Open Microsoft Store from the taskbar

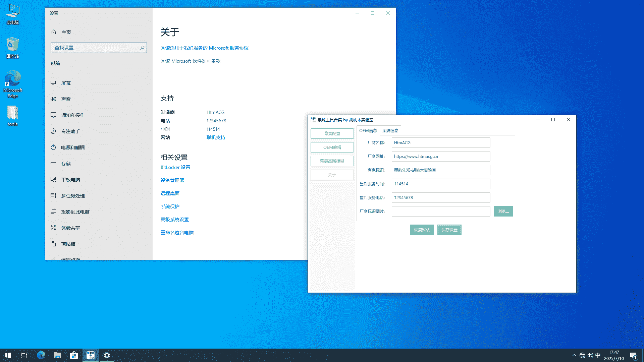pyautogui.click(x=74, y=355)
